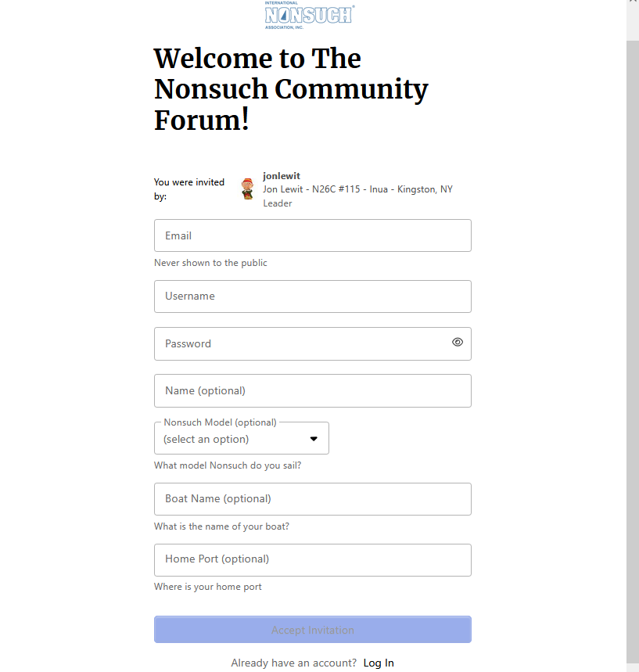Click the Home Port field

pyautogui.click(x=312, y=559)
